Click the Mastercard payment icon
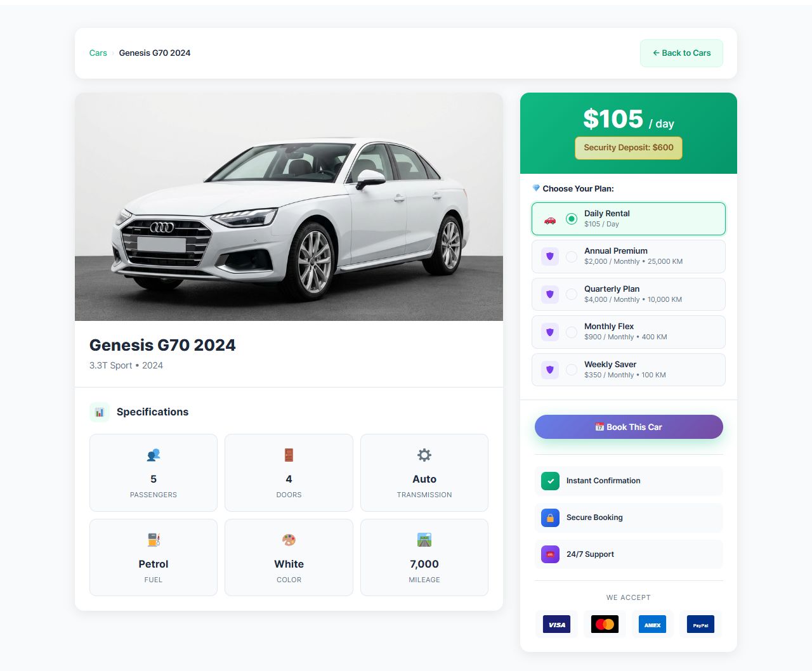Viewport: 812px width, 671px height. point(605,625)
